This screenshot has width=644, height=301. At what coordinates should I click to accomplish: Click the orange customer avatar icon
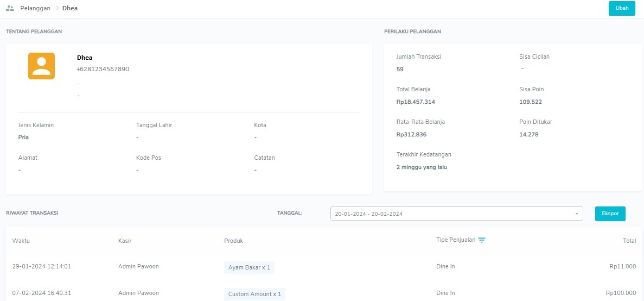tap(41, 66)
